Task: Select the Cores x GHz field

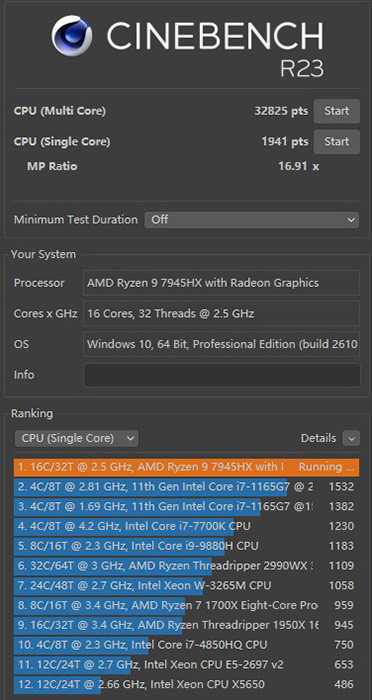Action: pyautogui.click(x=222, y=313)
